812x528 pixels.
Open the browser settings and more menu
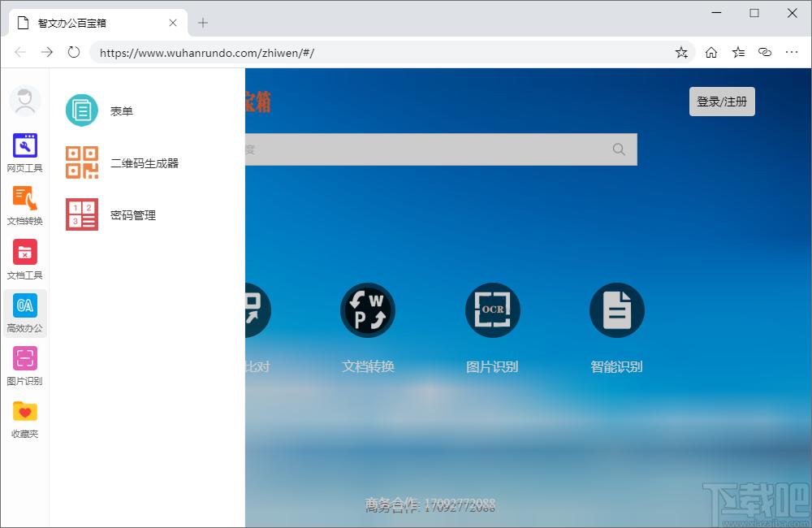point(792,52)
